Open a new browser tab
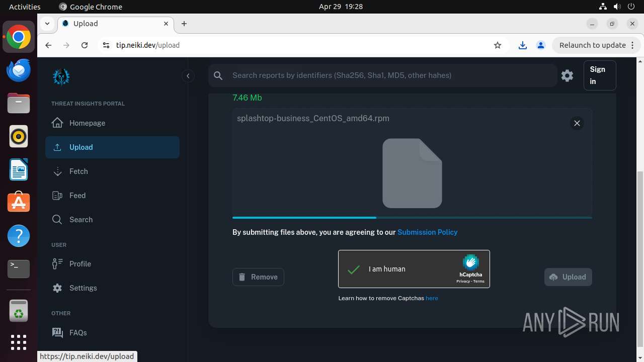The width and height of the screenshot is (644, 362). click(184, 24)
